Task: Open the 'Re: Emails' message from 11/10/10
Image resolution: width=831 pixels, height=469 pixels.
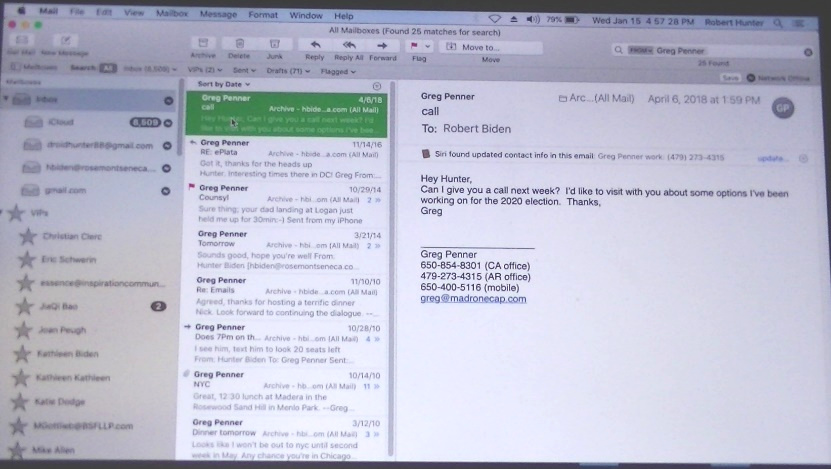Action: point(284,296)
